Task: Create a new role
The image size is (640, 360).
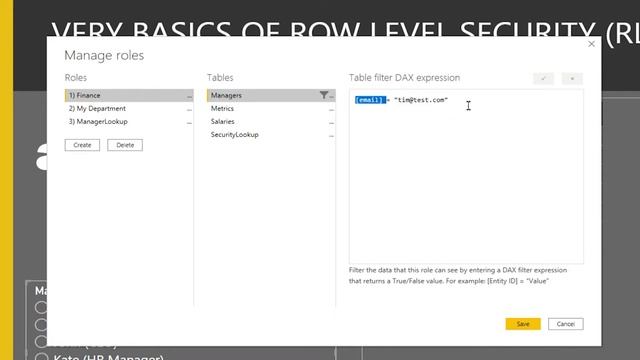Action: click(82, 145)
